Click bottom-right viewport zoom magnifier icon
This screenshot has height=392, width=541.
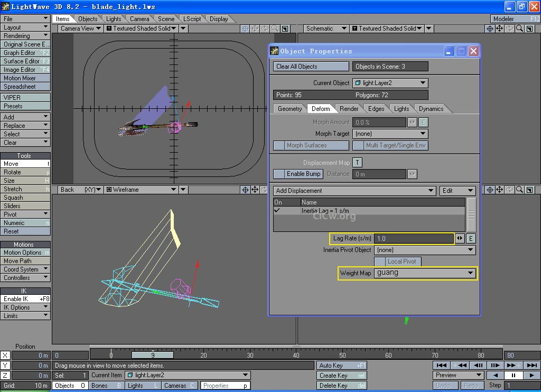click(519, 190)
